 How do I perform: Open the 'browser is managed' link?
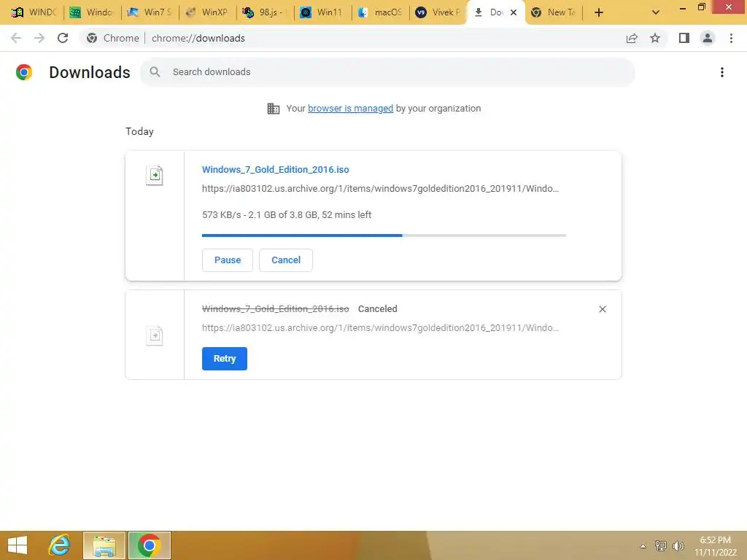click(351, 109)
